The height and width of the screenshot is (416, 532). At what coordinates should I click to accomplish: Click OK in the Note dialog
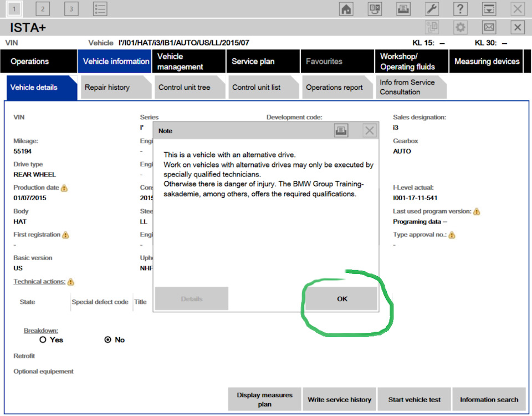pos(341,298)
